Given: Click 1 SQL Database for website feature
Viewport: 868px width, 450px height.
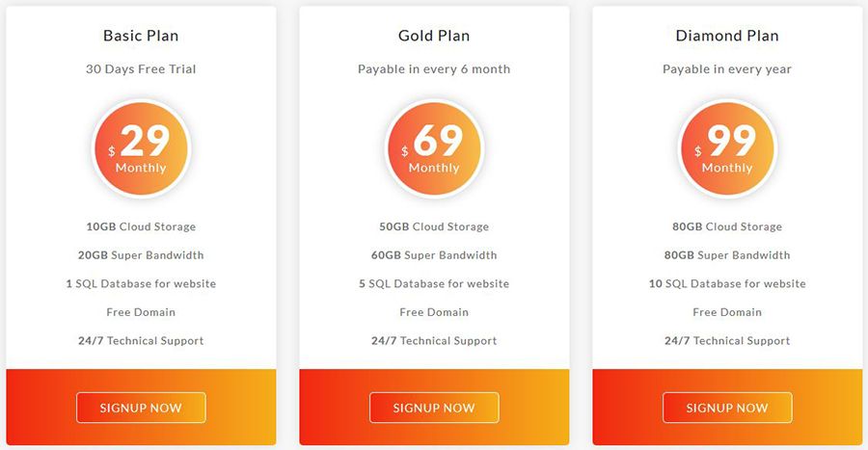Looking at the screenshot, I should pos(141,284).
